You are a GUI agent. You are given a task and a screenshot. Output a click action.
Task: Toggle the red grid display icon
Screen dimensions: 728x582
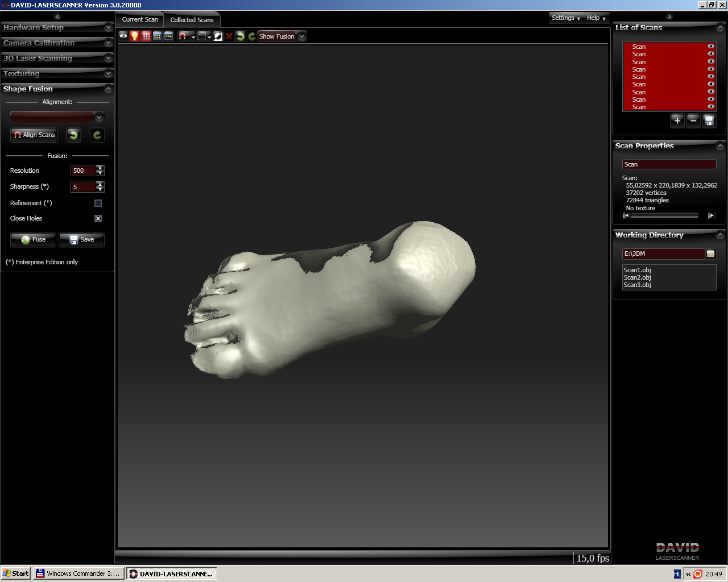146,36
